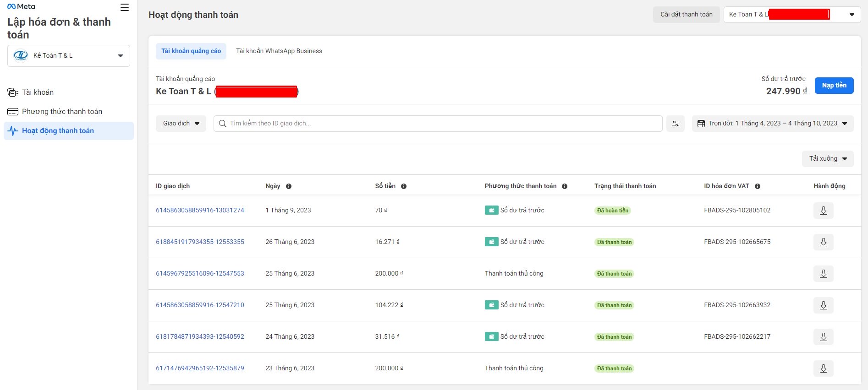Expand the Kế Toán T & L business dropdown
Screen dimensions: 868x390
click(x=69, y=56)
